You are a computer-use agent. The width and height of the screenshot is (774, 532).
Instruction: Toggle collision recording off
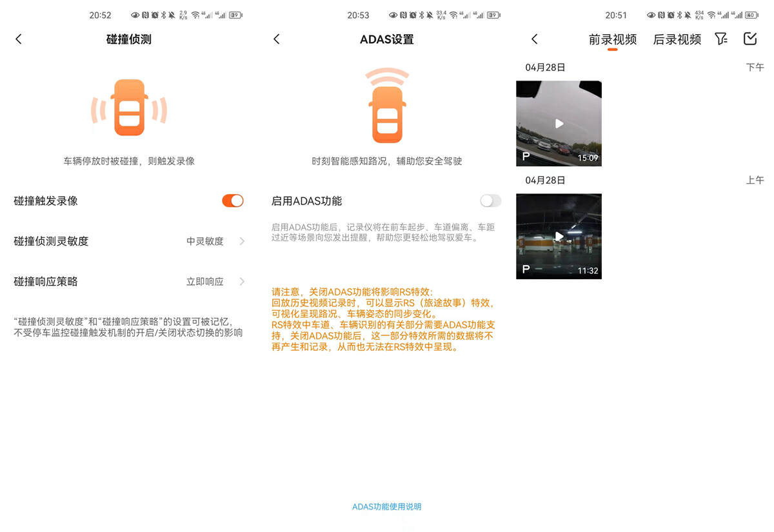pos(233,201)
